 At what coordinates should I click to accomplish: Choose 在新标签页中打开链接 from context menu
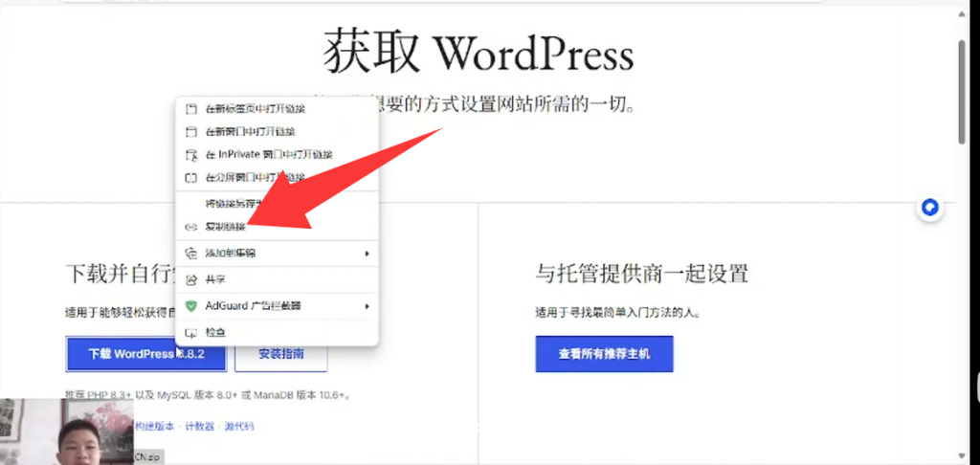point(277,109)
